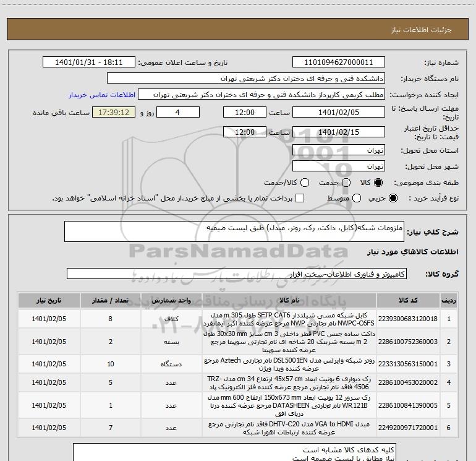Viewport: 476px width, 461px height.
Task: Select the کالا/خدمت radio button
Action: pyautogui.click(x=305, y=183)
